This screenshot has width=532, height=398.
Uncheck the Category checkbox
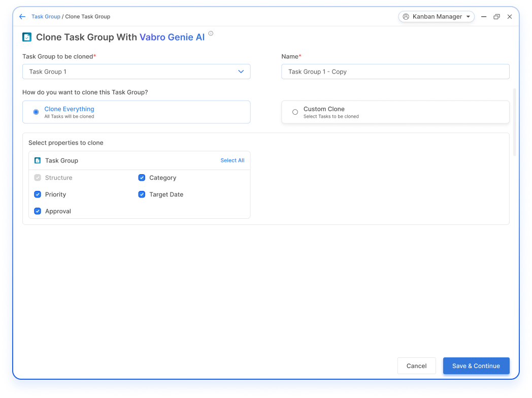pos(142,178)
